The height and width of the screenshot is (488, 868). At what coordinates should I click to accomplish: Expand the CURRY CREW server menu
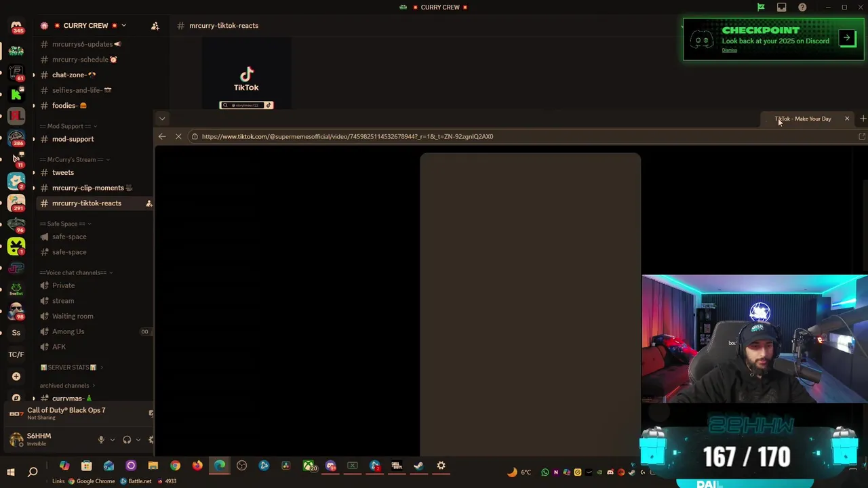click(123, 26)
